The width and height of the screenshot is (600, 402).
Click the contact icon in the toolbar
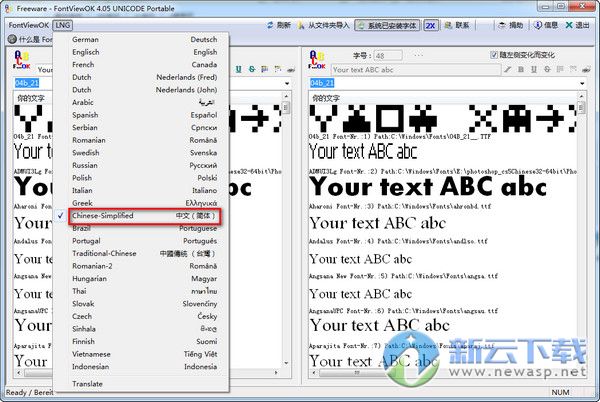click(448, 26)
